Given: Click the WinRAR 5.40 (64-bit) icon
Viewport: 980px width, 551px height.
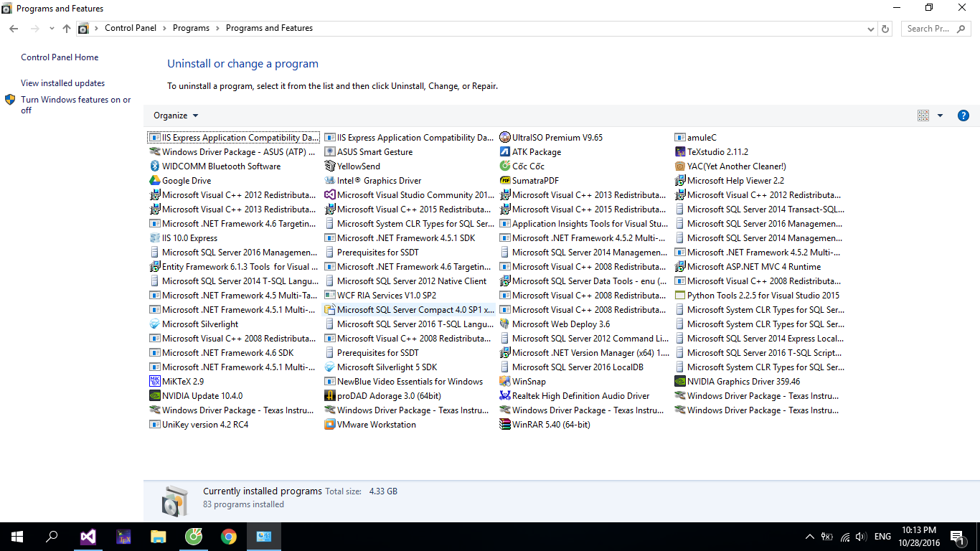Looking at the screenshot, I should [505, 425].
